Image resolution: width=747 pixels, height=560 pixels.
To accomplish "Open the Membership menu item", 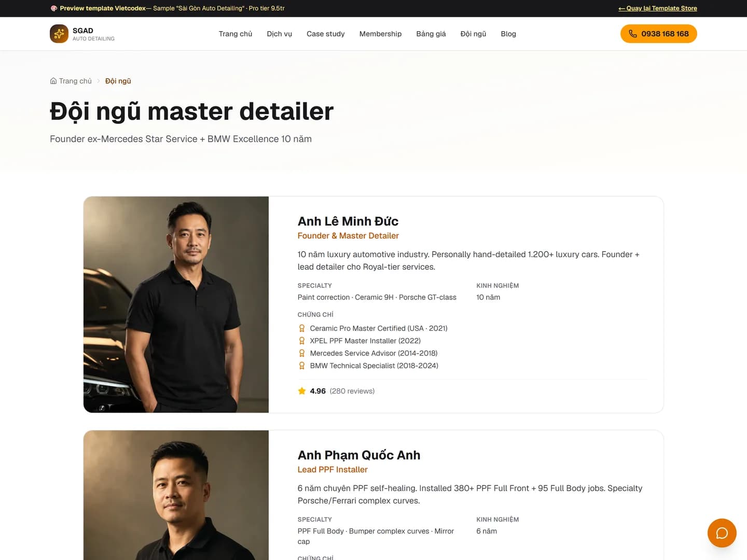I will point(381,34).
